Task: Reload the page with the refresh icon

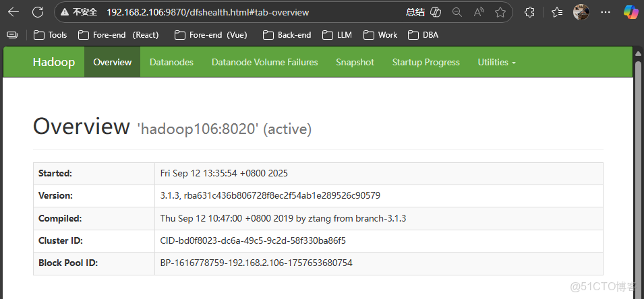Action: point(38,12)
